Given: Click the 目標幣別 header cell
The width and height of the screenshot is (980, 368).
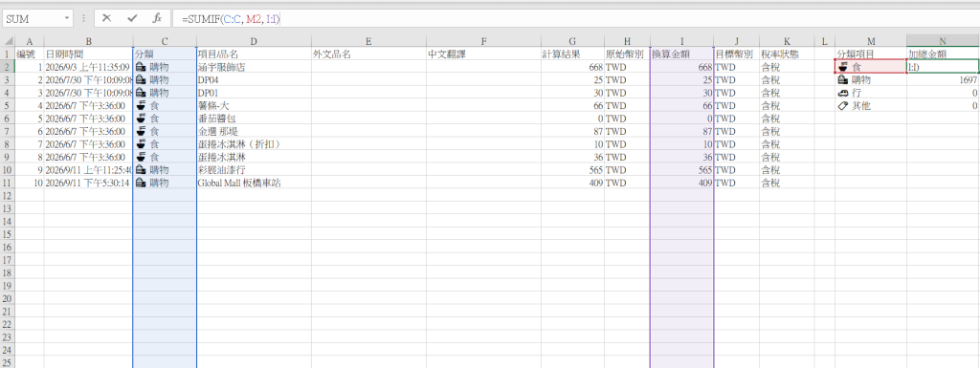Looking at the screenshot, I should point(737,54).
